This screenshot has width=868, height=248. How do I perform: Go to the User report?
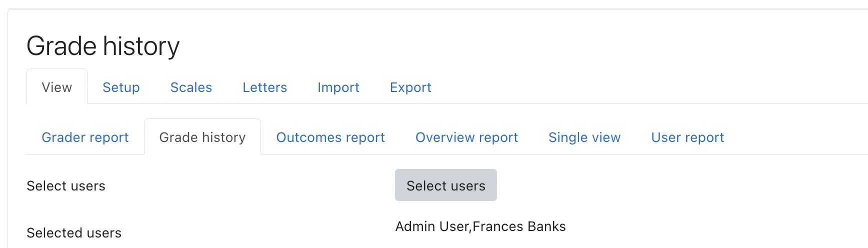(x=687, y=137)
